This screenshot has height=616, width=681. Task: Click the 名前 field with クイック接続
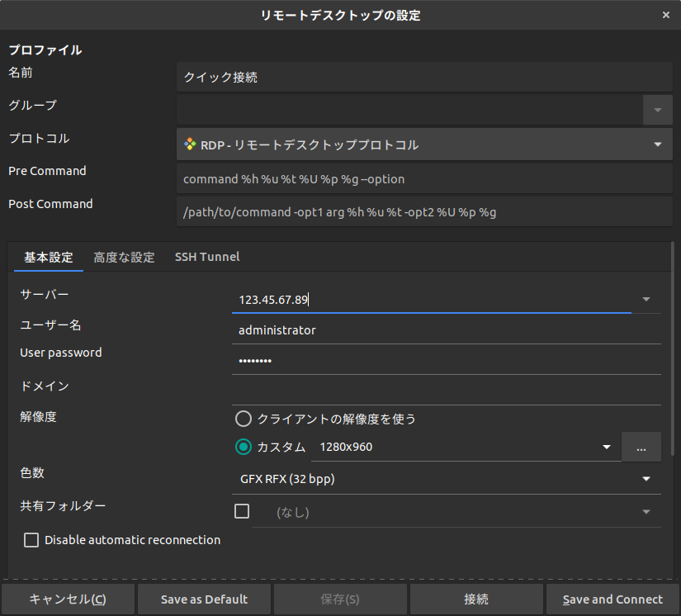424,77
